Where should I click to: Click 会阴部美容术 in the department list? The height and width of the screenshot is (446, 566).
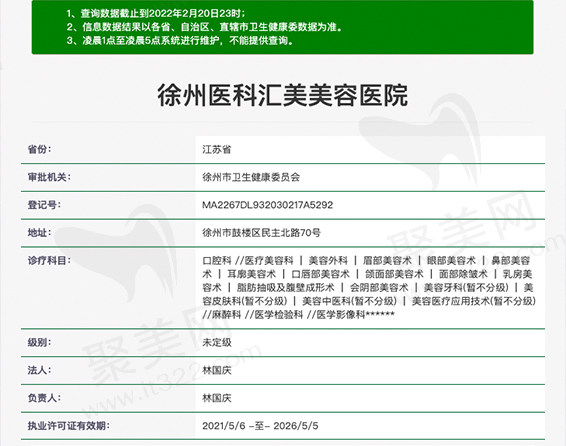(379, 288)
